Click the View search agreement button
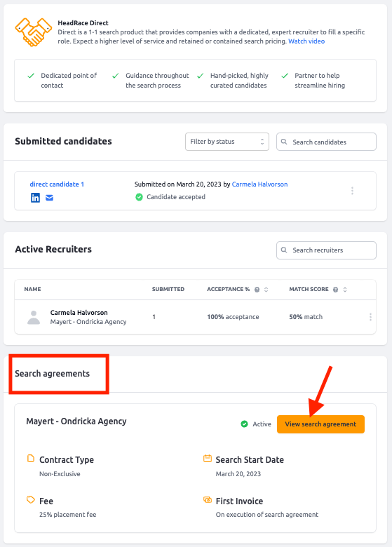This screenshot has width=392, height=547. pos(320,424)
